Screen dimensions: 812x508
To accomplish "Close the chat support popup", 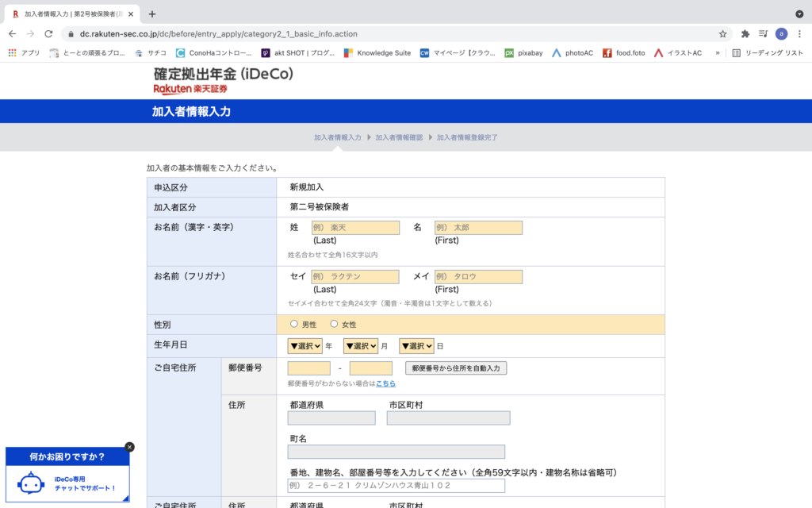I will (x=129, y=447).
